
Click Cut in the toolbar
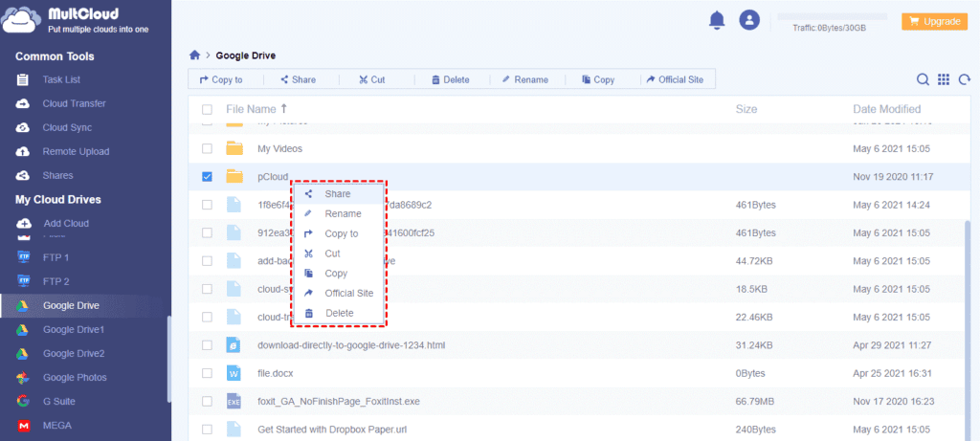[x=372, y=79]
